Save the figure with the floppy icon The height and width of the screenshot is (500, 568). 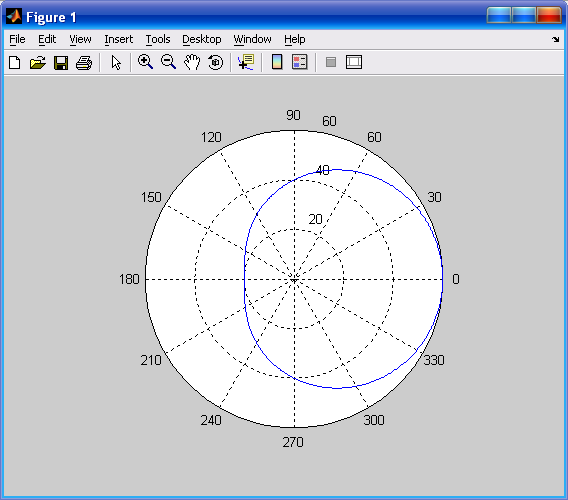click(x=61, y=62)
